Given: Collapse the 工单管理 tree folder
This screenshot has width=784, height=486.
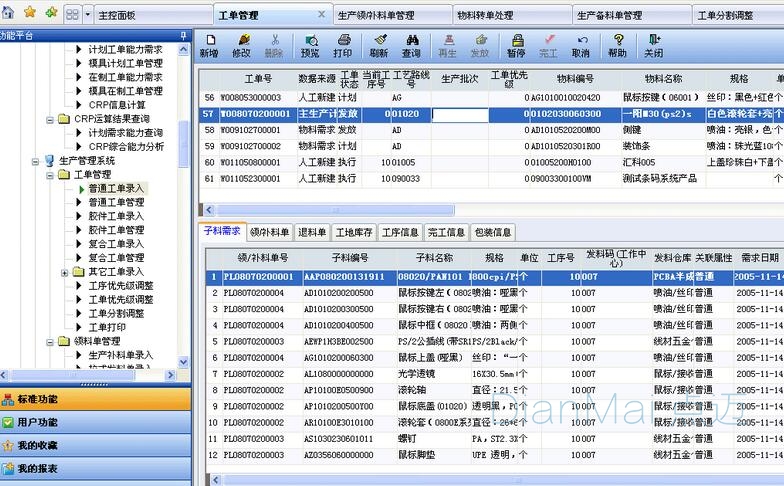Looking at the screenshot, I should [50, 175].
